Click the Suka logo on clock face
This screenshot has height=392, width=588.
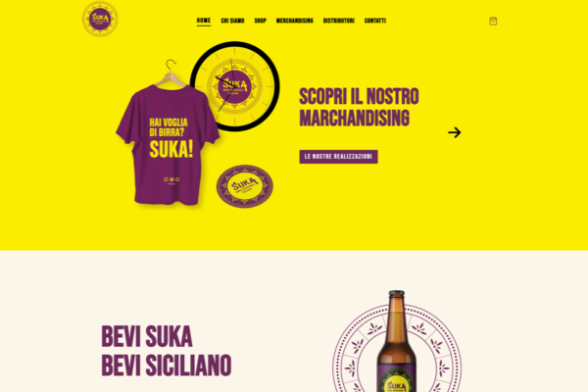(x=235, y=86)
